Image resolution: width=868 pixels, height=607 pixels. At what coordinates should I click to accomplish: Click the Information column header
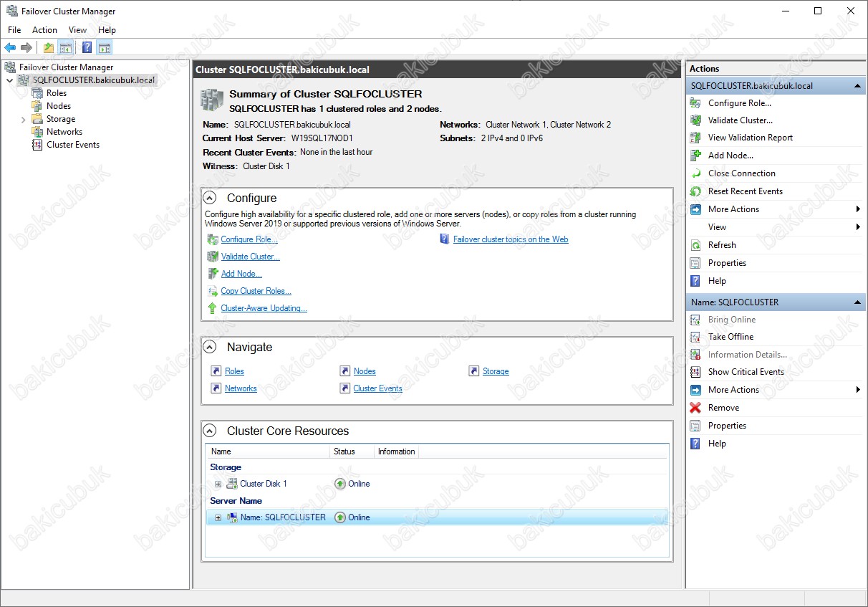point(396,451)
